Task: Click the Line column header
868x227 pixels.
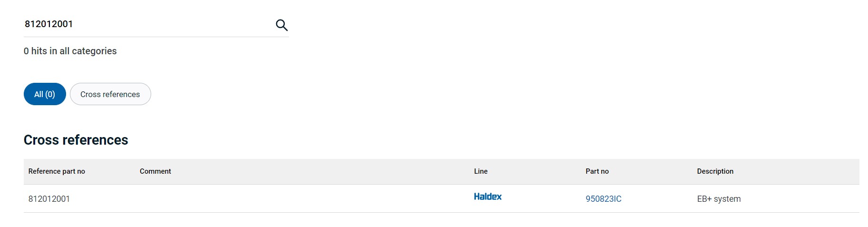Action: [481, 171]
